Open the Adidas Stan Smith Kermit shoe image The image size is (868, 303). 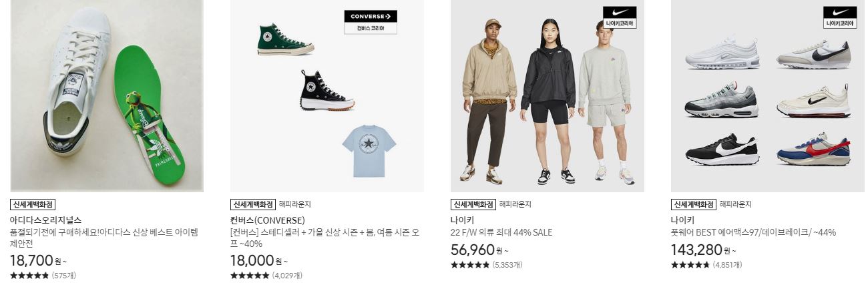point(107,96)
